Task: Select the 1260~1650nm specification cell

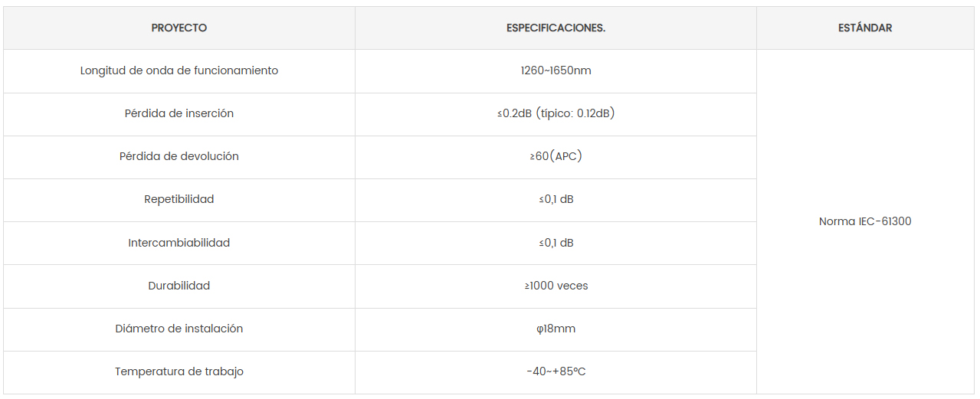Action: (556, 71)
